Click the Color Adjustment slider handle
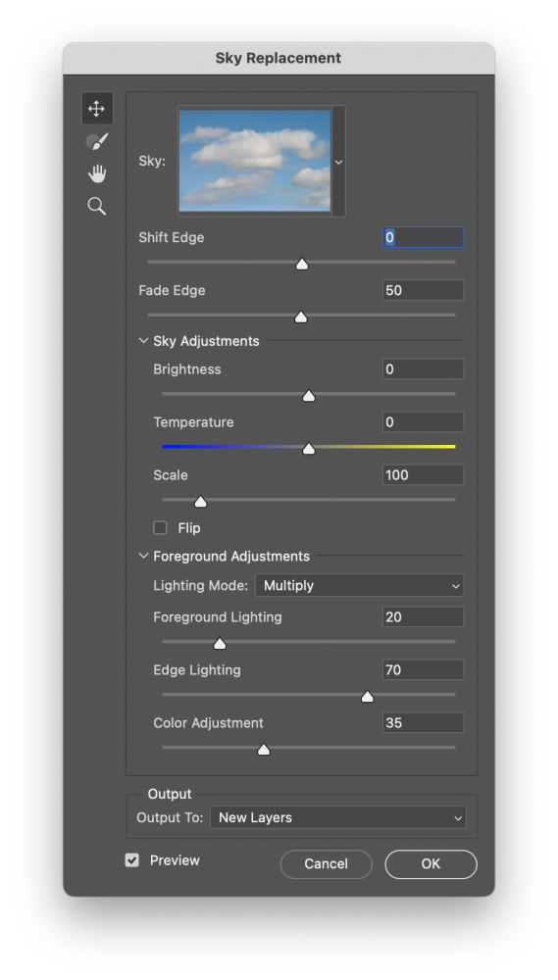 tap(264, 750)
